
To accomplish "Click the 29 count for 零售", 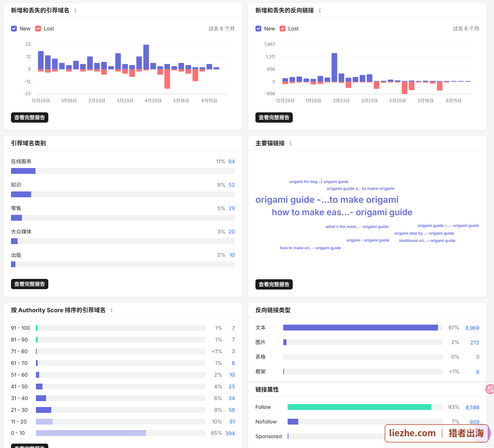I will click(x=232, y=208).
